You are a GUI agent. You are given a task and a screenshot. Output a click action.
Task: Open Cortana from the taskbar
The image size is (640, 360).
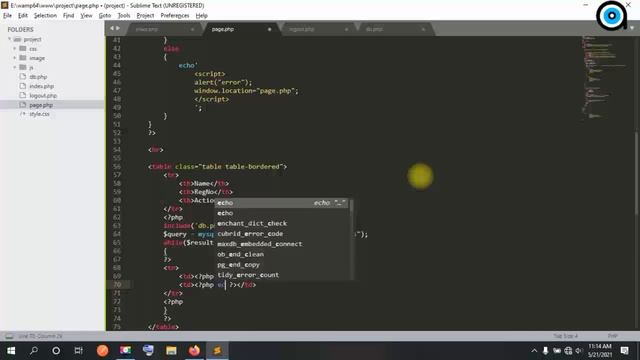click(x=56, y=351)
